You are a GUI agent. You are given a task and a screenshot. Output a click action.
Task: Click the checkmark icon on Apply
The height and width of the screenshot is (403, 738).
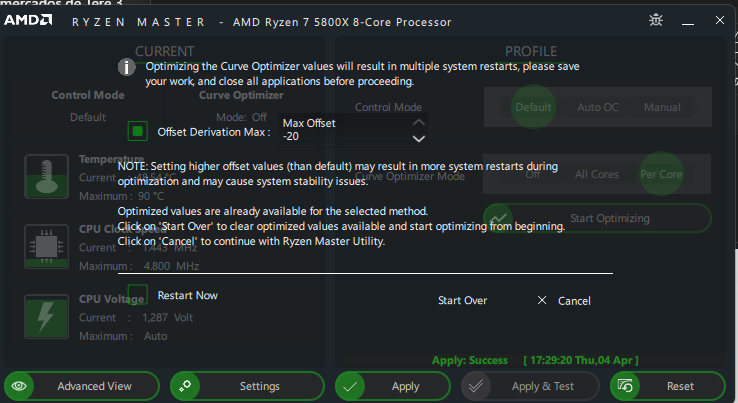350,387
